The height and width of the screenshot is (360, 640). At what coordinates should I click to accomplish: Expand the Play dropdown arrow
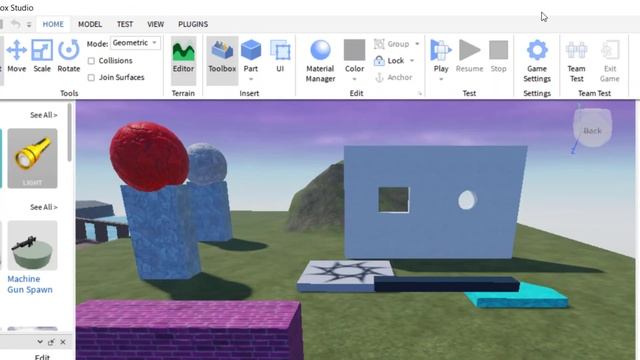(x=441, y=79)
